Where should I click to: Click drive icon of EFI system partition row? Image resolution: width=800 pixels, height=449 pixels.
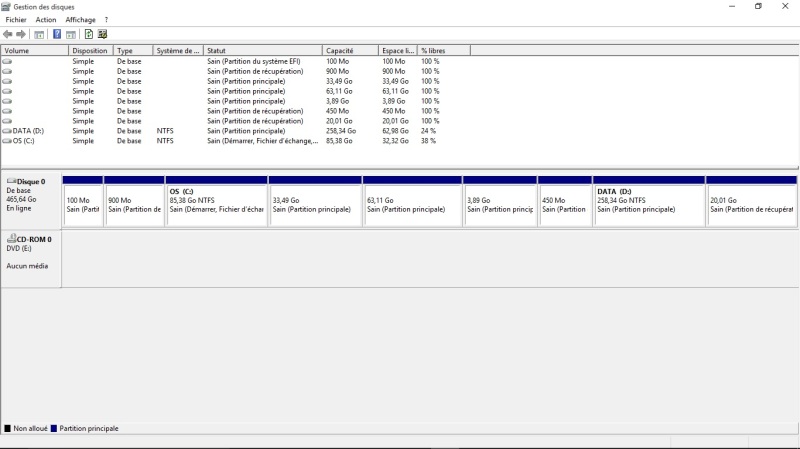[7, 61]
